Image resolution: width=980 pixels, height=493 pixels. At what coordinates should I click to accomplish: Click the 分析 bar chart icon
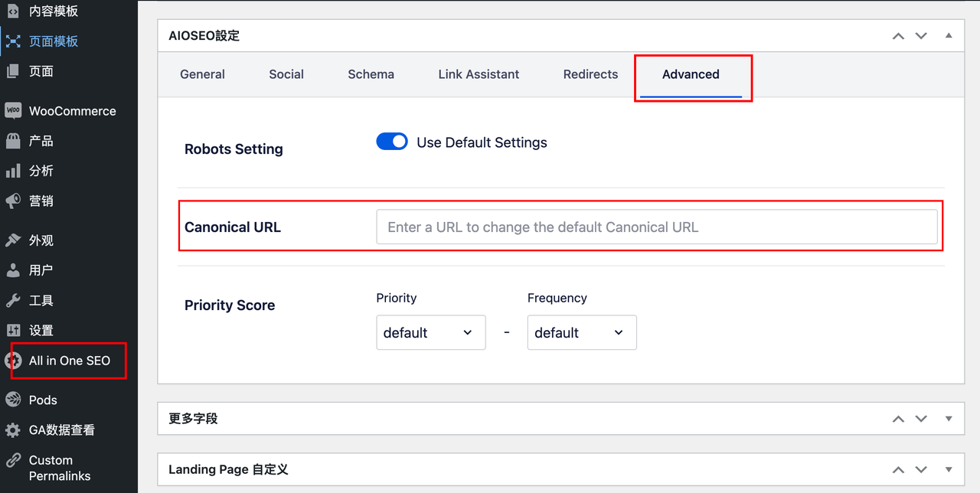[x=13, y=171]
